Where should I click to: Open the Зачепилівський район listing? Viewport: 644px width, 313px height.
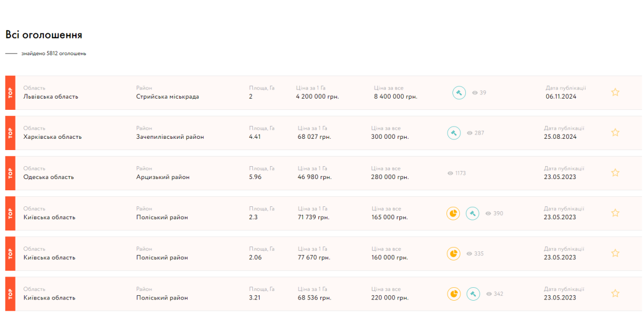tap(170, 137)
